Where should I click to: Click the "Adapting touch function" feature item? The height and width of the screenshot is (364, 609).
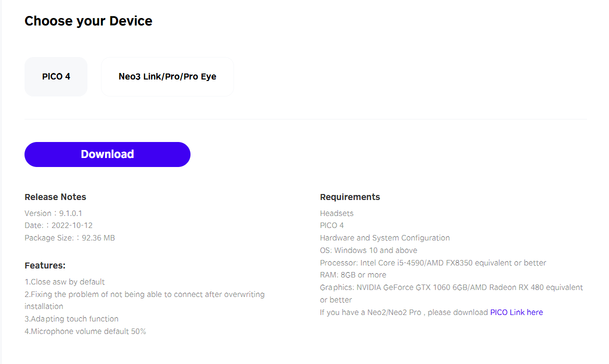[71, 318]
